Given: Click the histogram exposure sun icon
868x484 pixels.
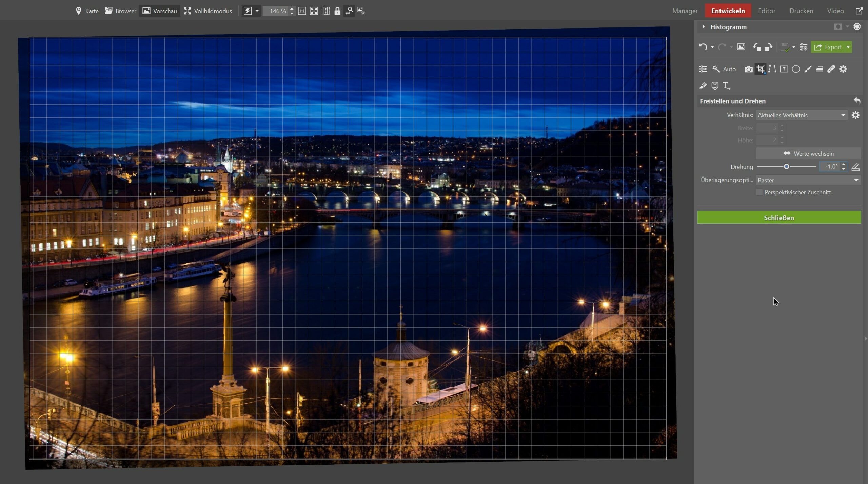Looking at the screenshot, I should pos(857,26).
